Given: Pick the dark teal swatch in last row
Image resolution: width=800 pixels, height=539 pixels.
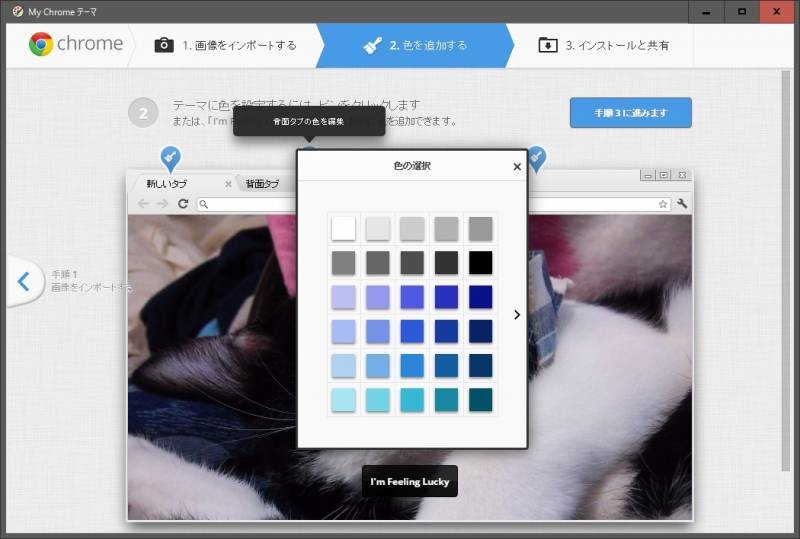Looking at the screenshot, I should (x=481, y=400).
